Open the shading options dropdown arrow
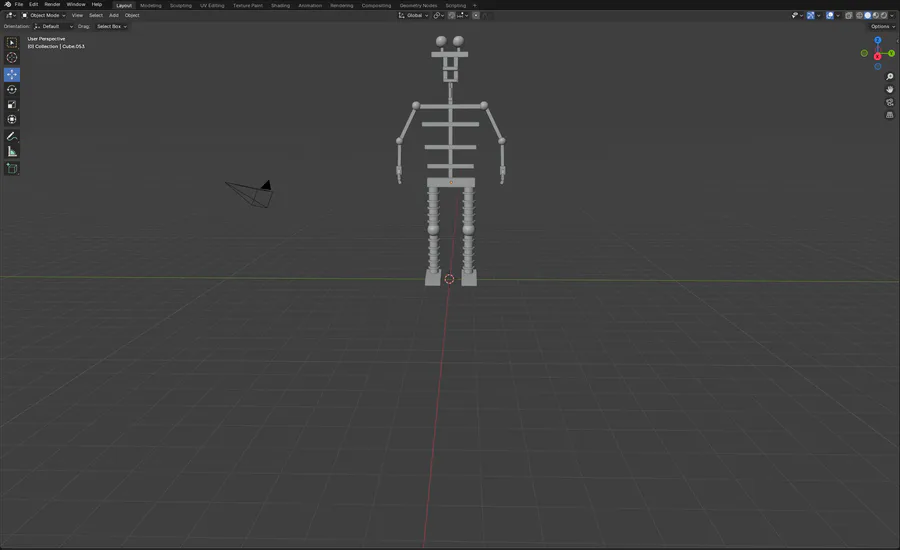 892,16
